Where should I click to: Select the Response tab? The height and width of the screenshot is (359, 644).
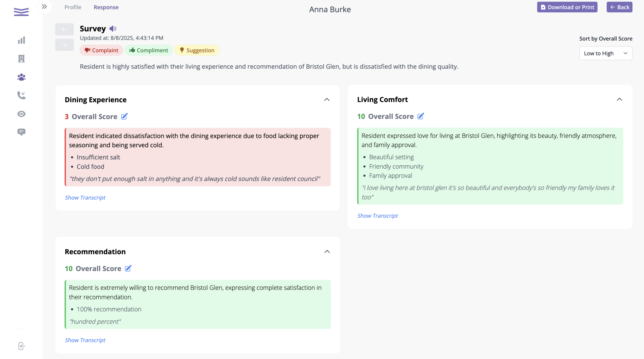pos(106,7)
